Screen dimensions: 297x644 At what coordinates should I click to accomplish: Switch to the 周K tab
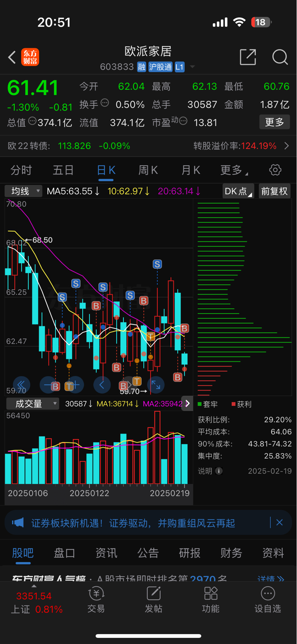point(148,170)
